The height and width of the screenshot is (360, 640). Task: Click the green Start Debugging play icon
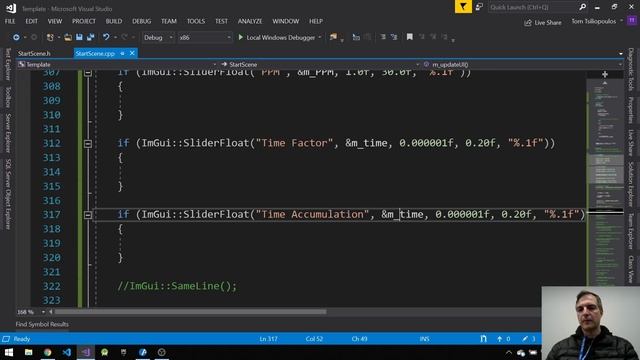coord(241,38)
